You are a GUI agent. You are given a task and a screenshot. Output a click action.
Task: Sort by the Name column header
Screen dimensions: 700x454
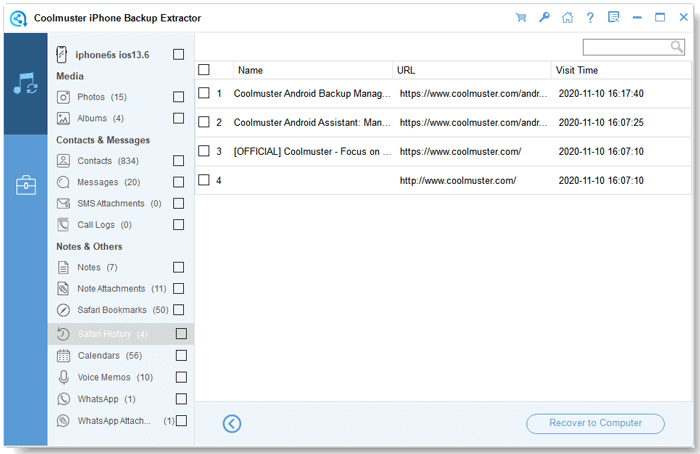[313, 70]
